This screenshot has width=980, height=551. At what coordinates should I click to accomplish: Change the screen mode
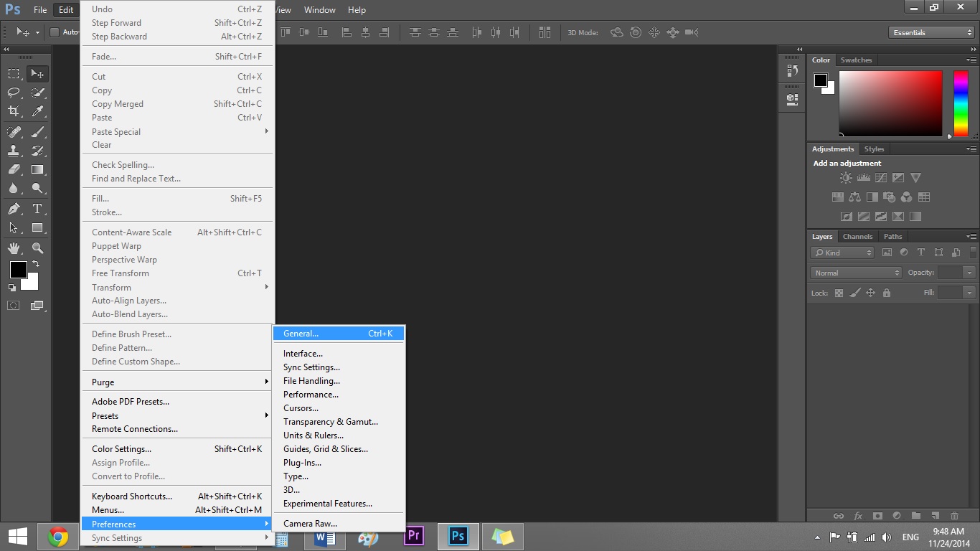pos(37,305)
